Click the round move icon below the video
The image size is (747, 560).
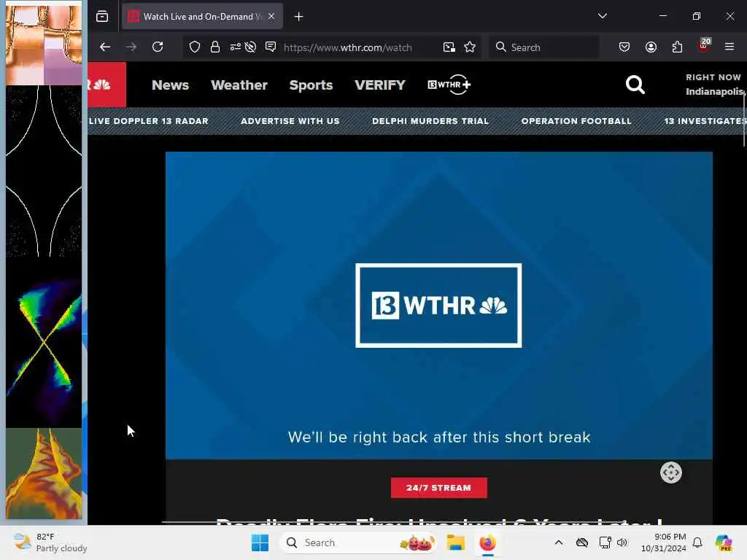671,472
